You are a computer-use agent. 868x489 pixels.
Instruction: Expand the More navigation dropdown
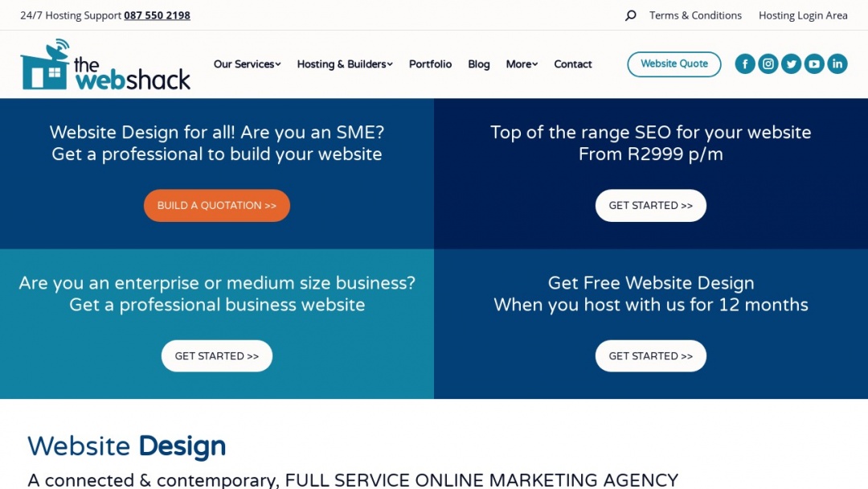521,64
